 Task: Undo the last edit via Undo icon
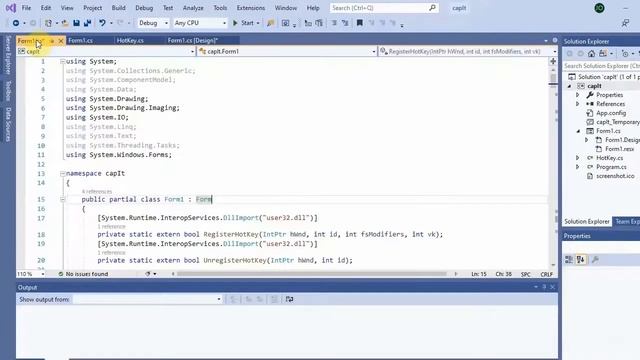coord(102,23)
